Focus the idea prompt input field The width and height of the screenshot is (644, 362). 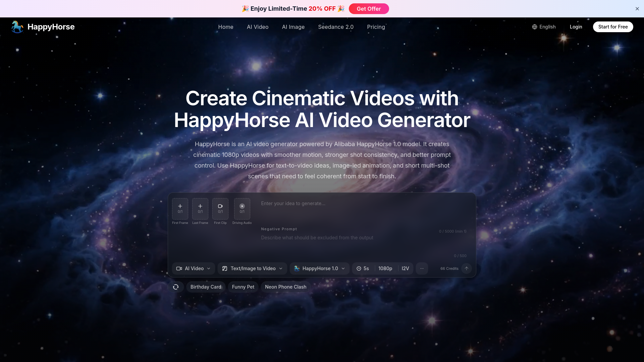click(364, 211)
